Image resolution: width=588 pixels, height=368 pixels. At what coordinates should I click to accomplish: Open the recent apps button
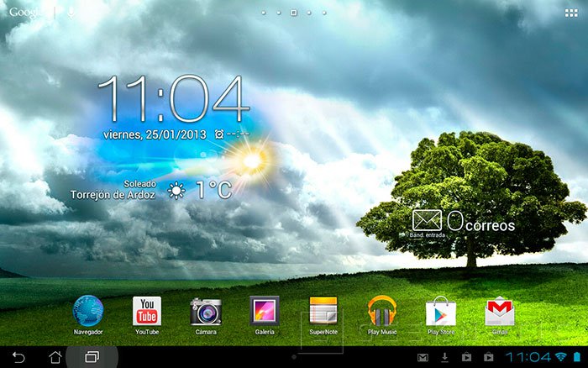(92, 357)
